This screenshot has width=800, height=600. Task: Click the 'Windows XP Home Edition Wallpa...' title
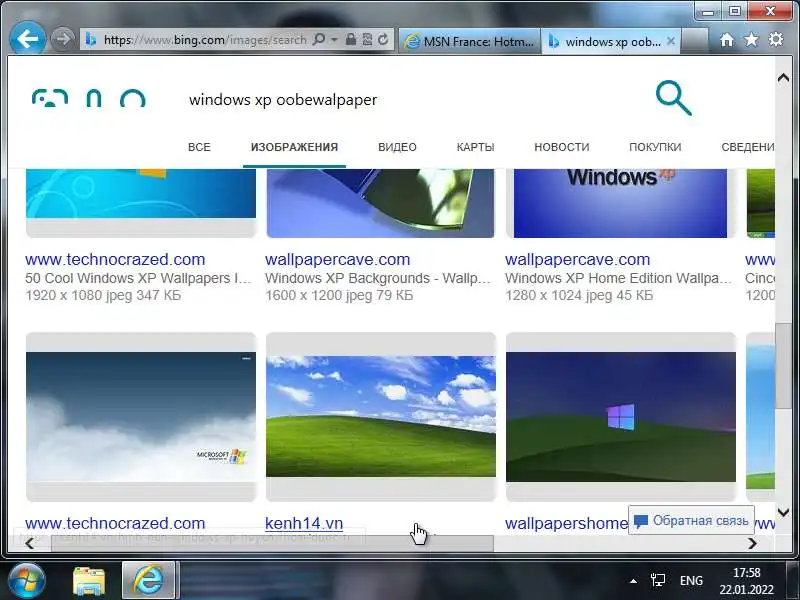coord(618,278)
